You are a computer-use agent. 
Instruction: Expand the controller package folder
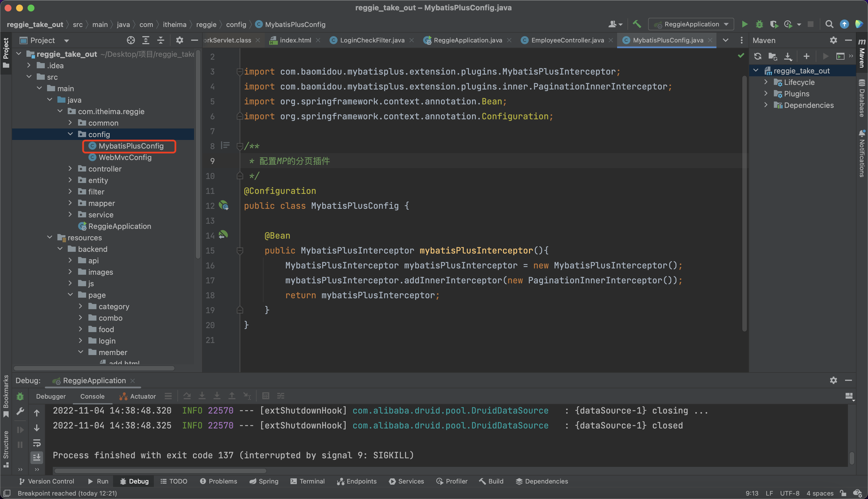tap(70, 169)
